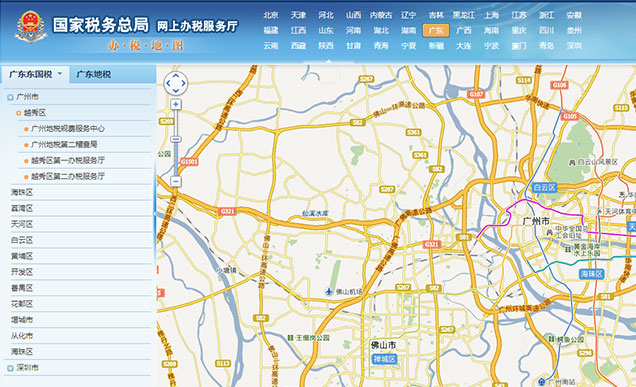Click the 白云区 blue map label
The width and height of the screenshot is (636, 387).
[x=544, y=187]
